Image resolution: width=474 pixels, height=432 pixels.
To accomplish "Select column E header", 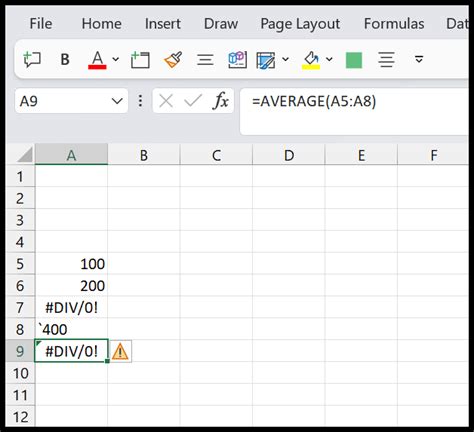I will pos(361,155).
